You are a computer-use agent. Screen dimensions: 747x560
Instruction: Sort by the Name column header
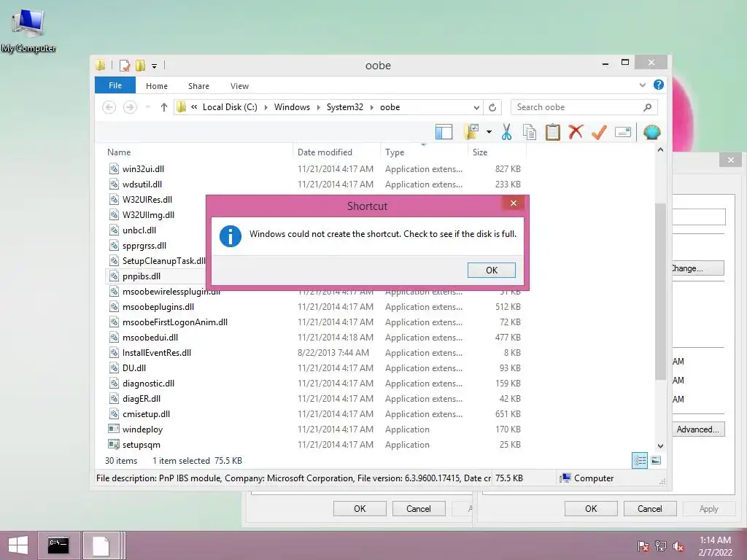[x=119, y=152]
